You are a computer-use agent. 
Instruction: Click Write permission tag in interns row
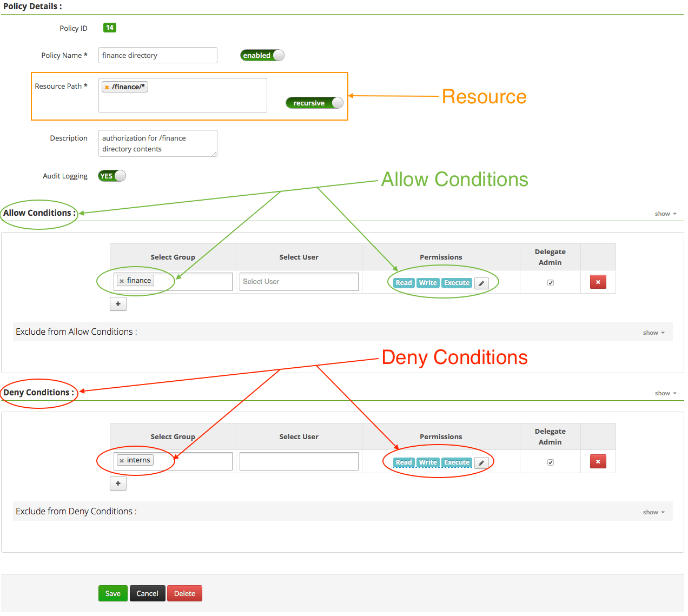[x=428, y=462]
